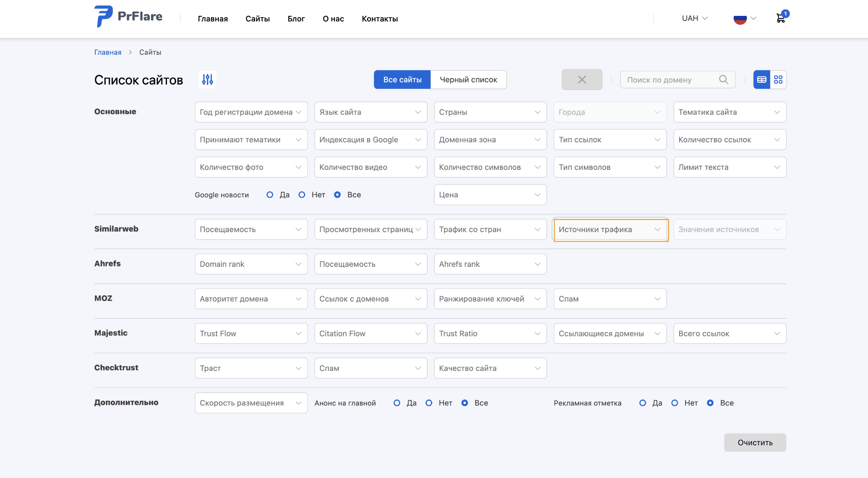Switch to table list view
This screenshot has height=478, width=868.
pyautogui.click(x=762, y=79)
